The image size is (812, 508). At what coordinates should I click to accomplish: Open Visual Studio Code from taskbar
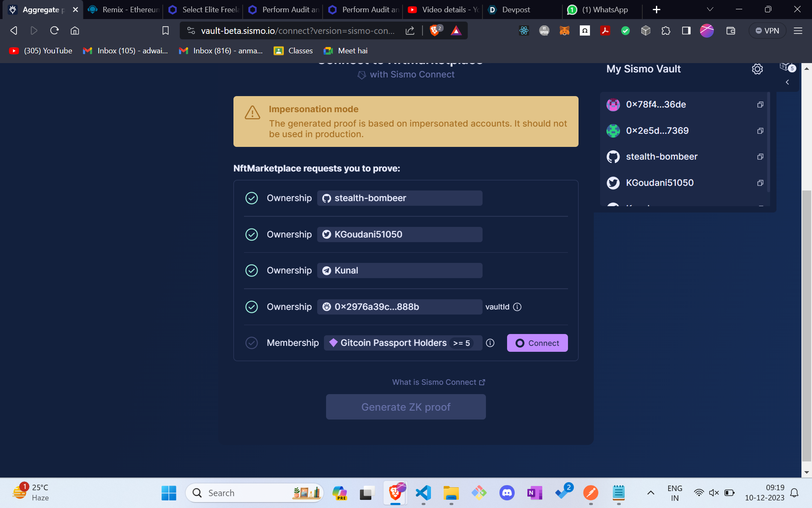423,493
